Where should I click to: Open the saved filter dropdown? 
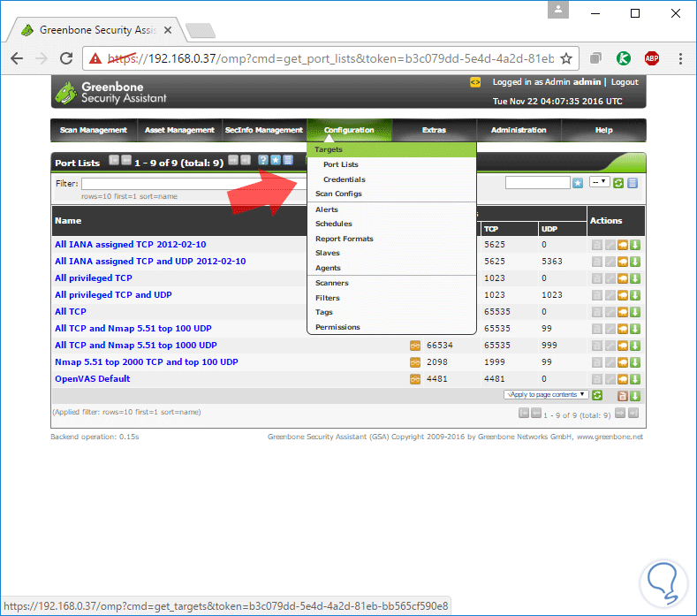click(599, 182)
